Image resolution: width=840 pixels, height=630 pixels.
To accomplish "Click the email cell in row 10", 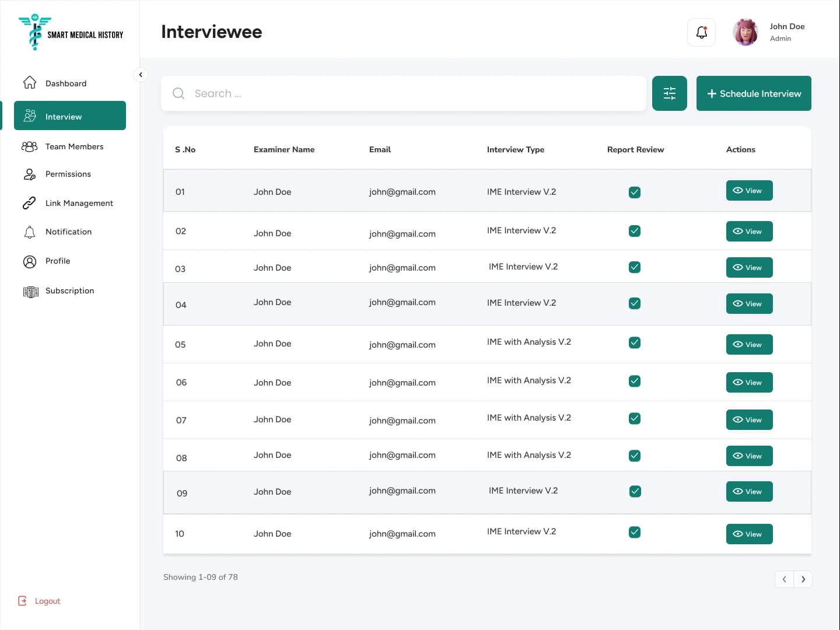I will click(402, 534).
